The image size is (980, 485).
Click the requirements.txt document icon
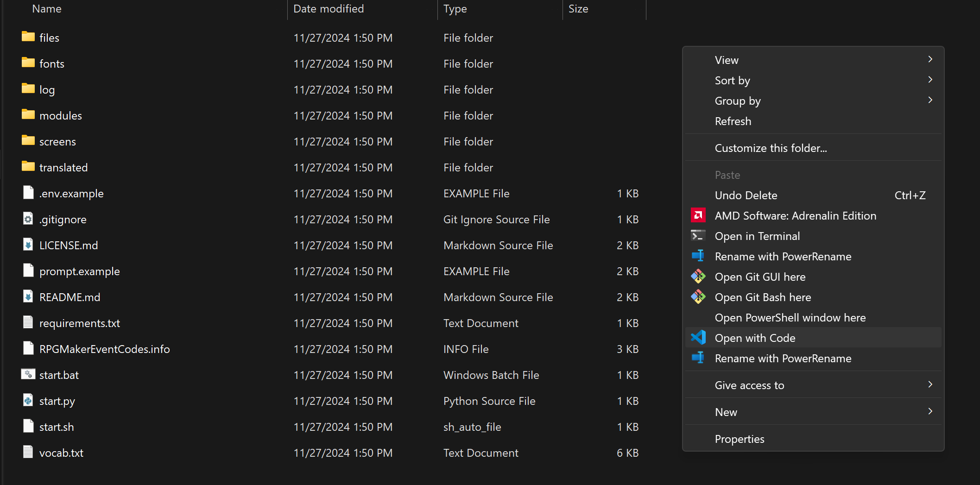(28, 322)
